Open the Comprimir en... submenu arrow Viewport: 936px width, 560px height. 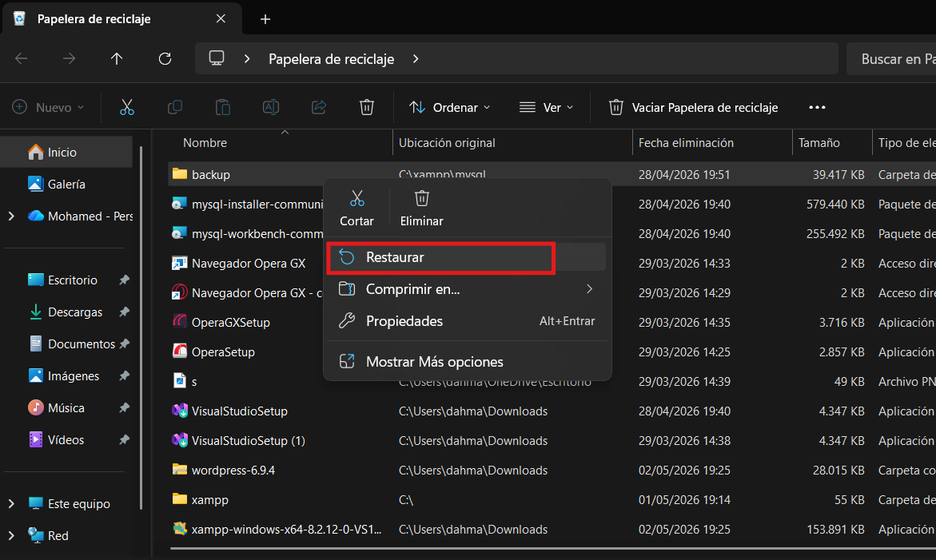[x=589, y=289]
